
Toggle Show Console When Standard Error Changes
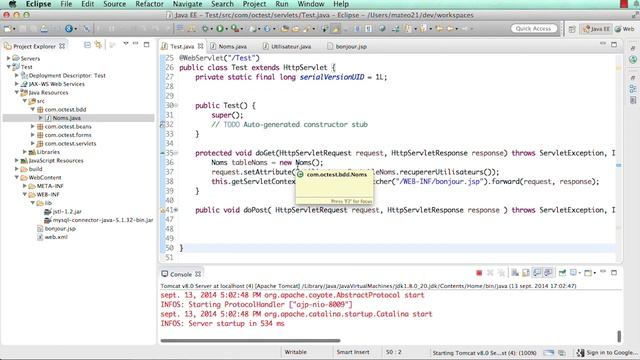pos(547,273)
